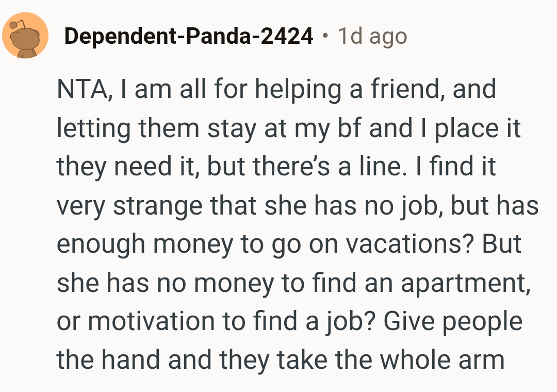The image size is (557, 392).
Task: Click the word "line" in the comment
Action: coord(368,167)
